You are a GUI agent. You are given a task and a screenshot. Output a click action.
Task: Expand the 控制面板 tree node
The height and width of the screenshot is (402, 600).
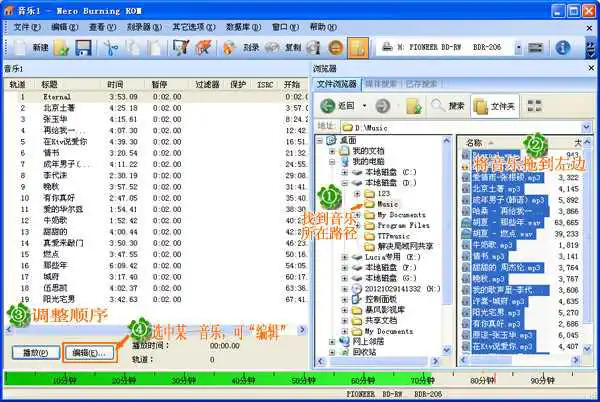345,299
